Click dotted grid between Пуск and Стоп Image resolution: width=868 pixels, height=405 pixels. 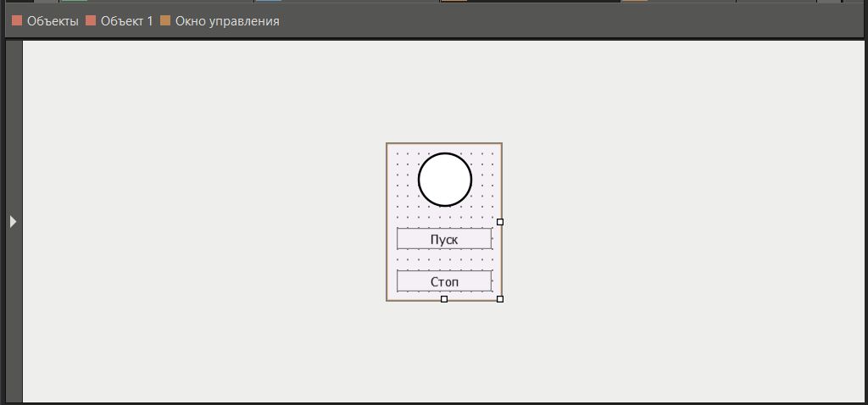point(444,259)
